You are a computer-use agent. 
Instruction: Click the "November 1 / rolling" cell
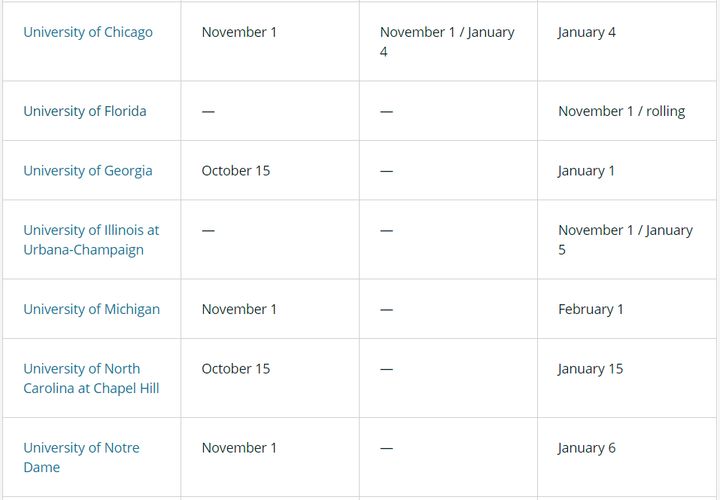[621, 111]
